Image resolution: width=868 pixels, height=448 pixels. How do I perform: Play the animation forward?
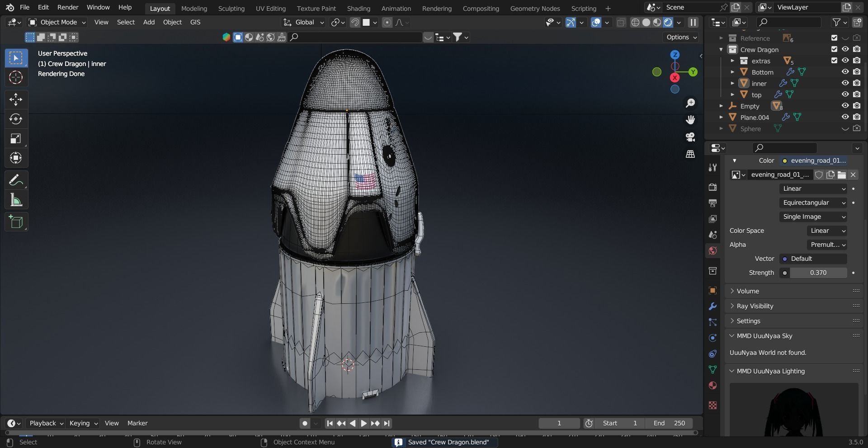pyautogui.click(x=364, y=424)
